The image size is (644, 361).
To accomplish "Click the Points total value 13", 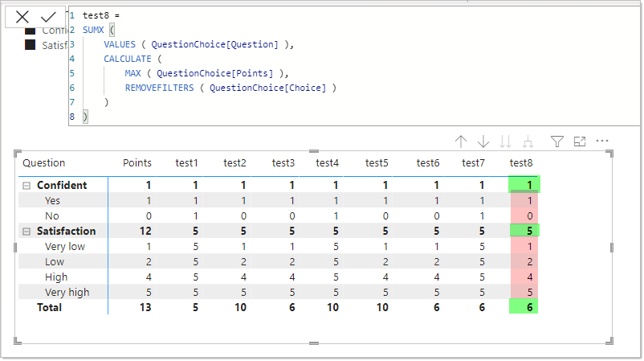I will click(145, 308).
